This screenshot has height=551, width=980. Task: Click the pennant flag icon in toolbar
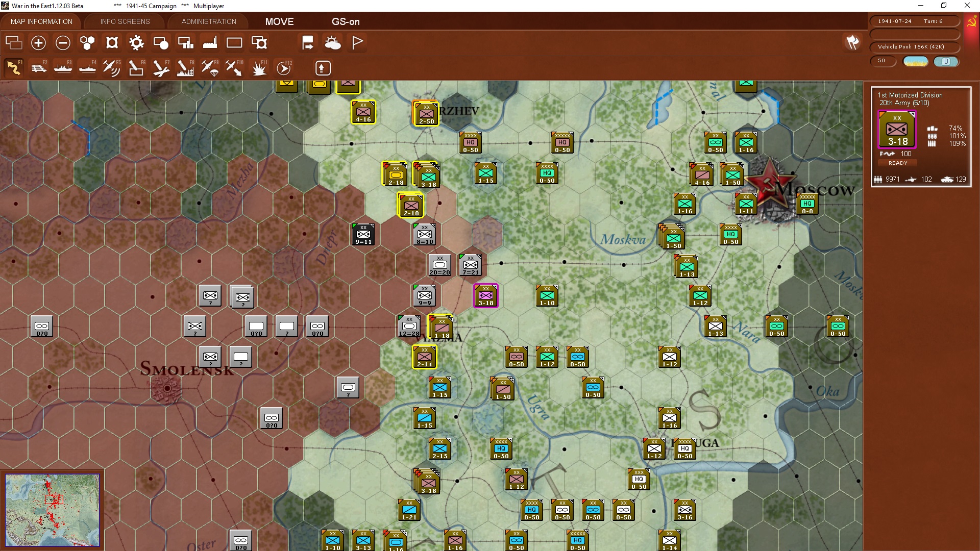pos(357,43)
